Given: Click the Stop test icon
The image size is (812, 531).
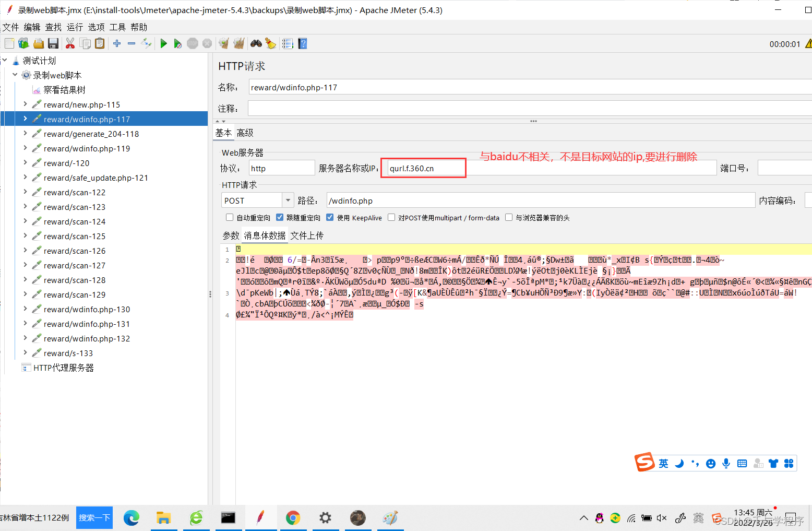Looking at the screenshot, I should pos(193,43).
